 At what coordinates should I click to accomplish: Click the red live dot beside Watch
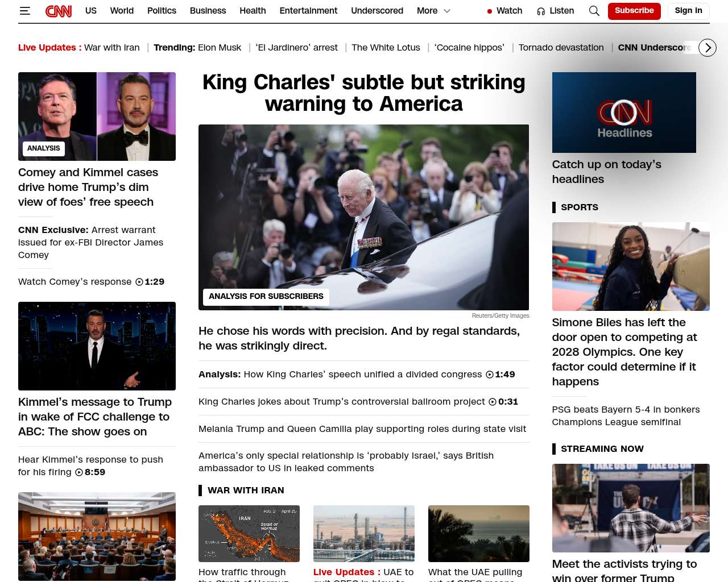490,11
